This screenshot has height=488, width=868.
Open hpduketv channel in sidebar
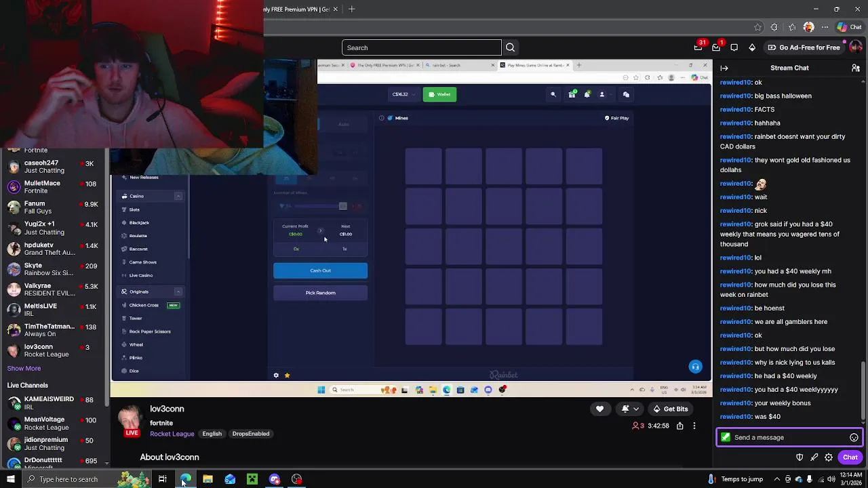(x=54, y=249)
